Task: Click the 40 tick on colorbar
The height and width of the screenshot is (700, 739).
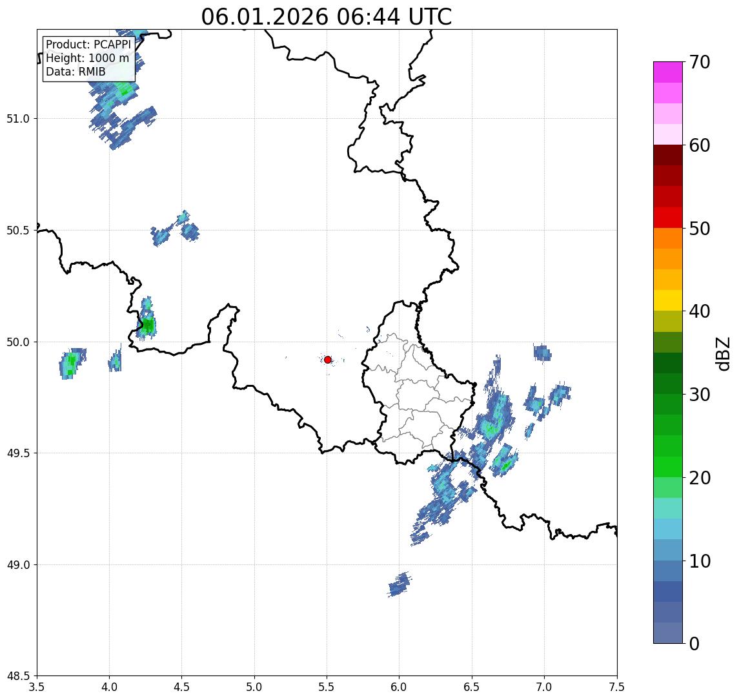Action: click(700, 311)
